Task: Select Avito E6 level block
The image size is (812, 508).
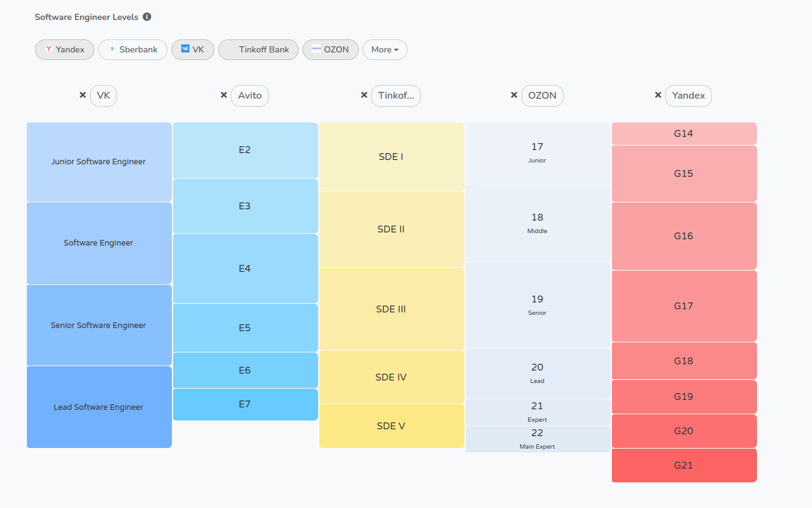Action: (246, 371)
